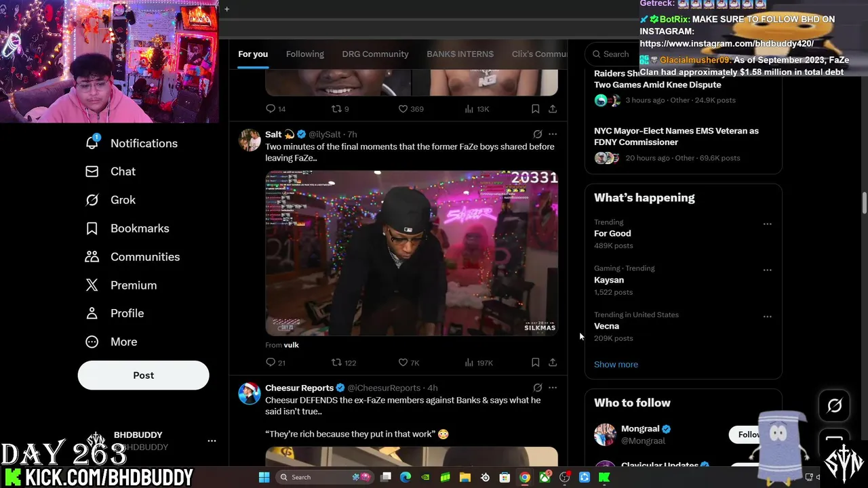Open Microsoft Store from the taskbar
The height and width of the screenshot is (488, 868).
point(505,477)
